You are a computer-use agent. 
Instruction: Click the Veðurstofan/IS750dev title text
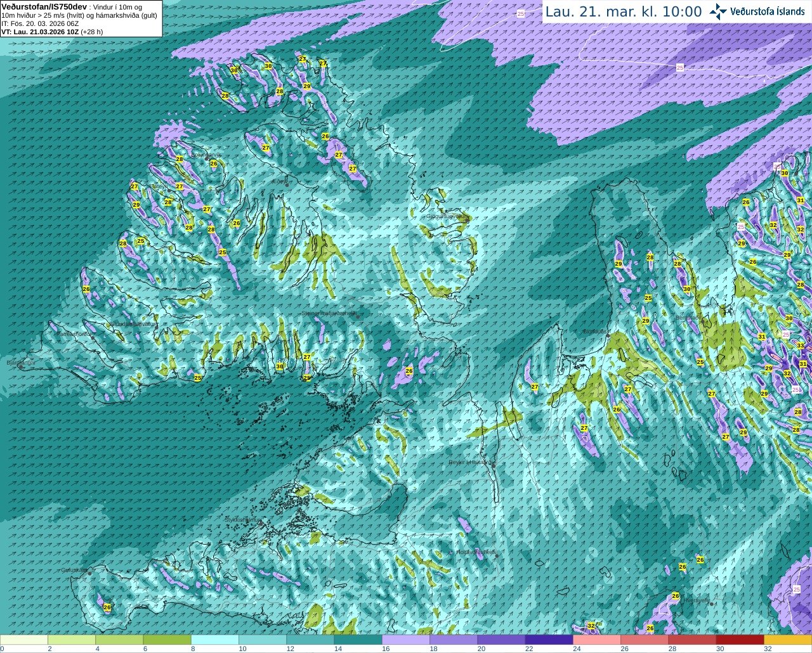[44, 6]
